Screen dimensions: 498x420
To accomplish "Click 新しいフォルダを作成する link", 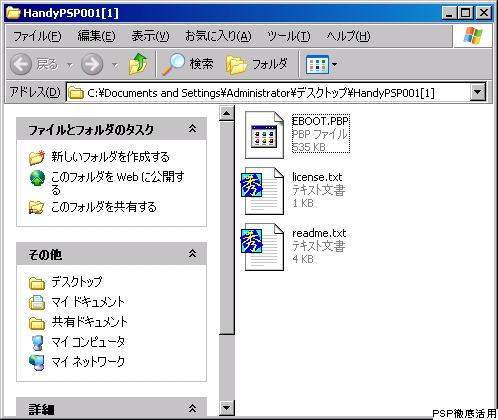I will coord(110,157).
